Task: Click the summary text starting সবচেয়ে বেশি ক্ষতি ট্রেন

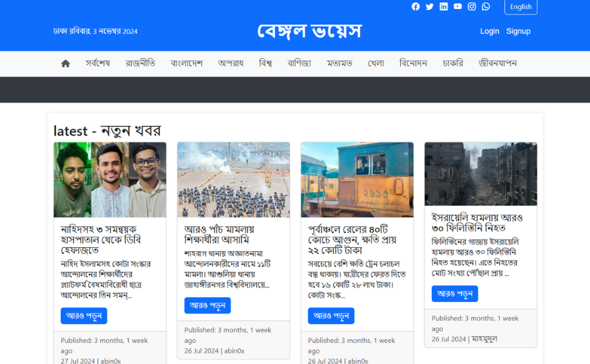Action: pyautogui.click(x=357, y=280)
